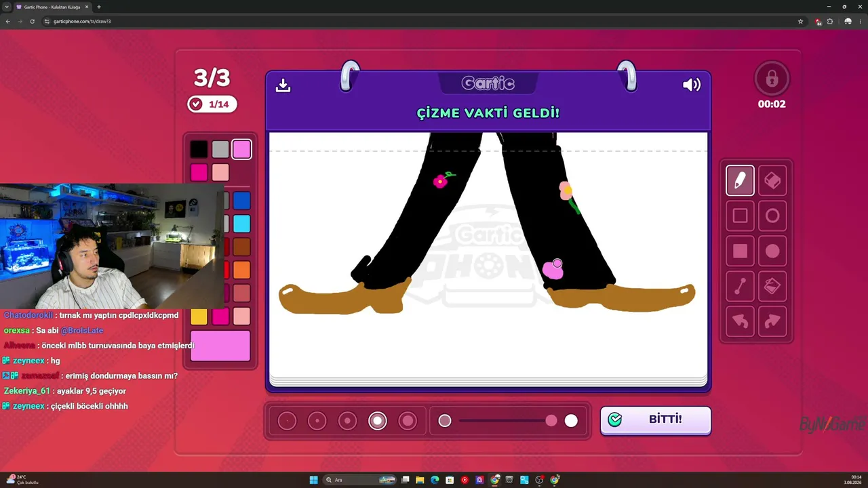Viewport: 868px width, 488px height.
Task: Open the large current-color picker box
Action: pos(220,346)
